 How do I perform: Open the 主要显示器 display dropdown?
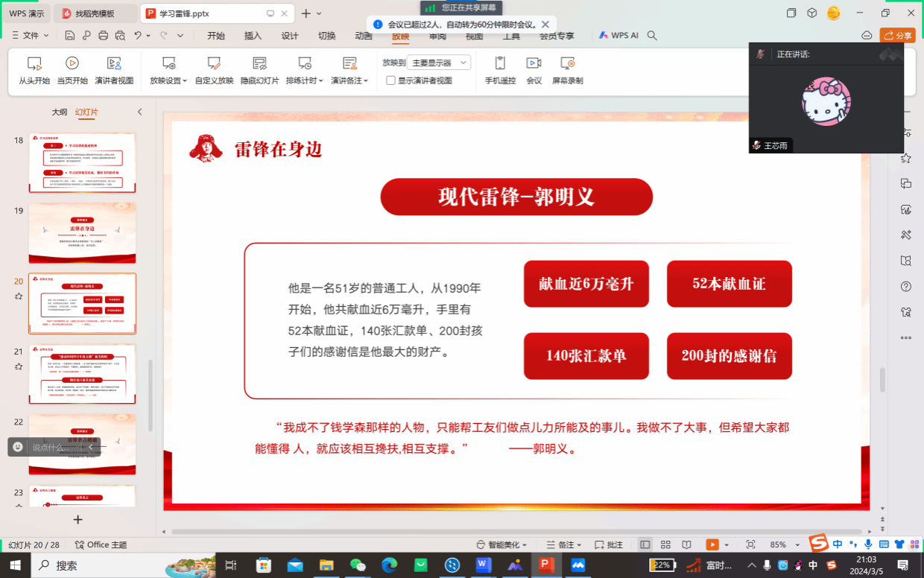click(x=440, y=63)
